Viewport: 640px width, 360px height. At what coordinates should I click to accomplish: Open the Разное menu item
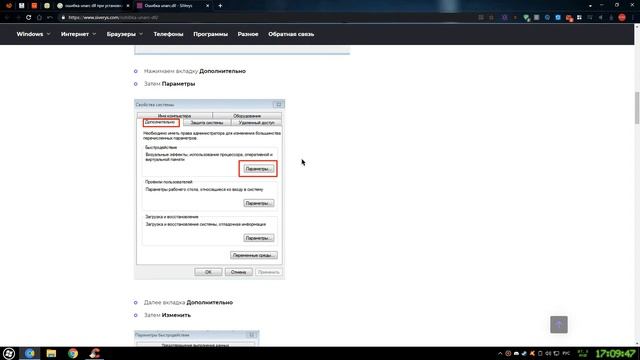click(x=248, y=34)
